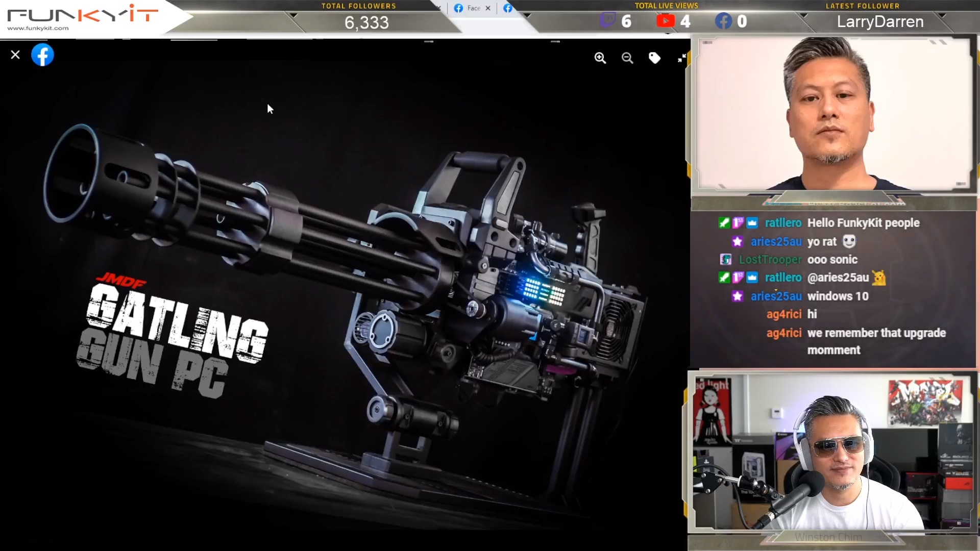Click the skull emoji after 'yo rat'
The height and width of the screenshot is (551, 980).
tap(849, 241)
